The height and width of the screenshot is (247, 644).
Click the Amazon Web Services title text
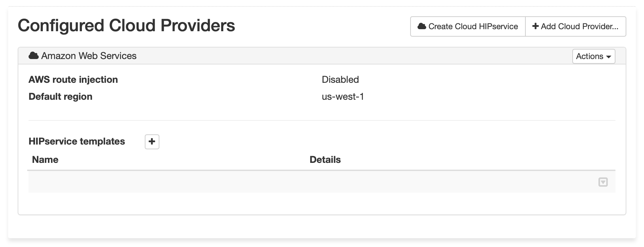(x=89, y=56)
